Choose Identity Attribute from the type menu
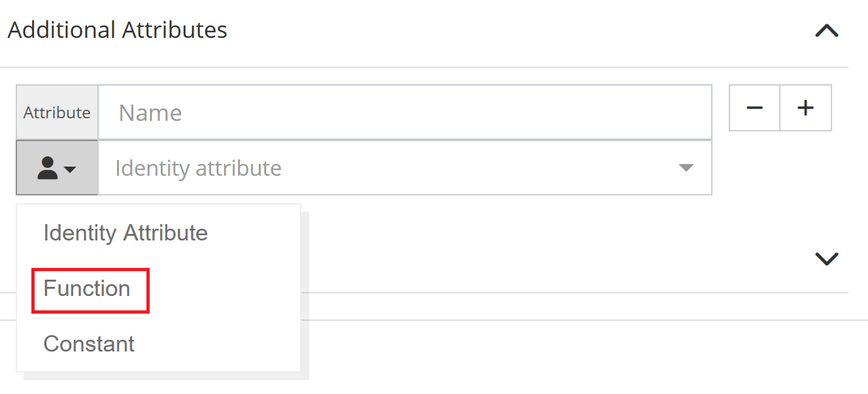The image size is (868, 394). click(125, 233)
